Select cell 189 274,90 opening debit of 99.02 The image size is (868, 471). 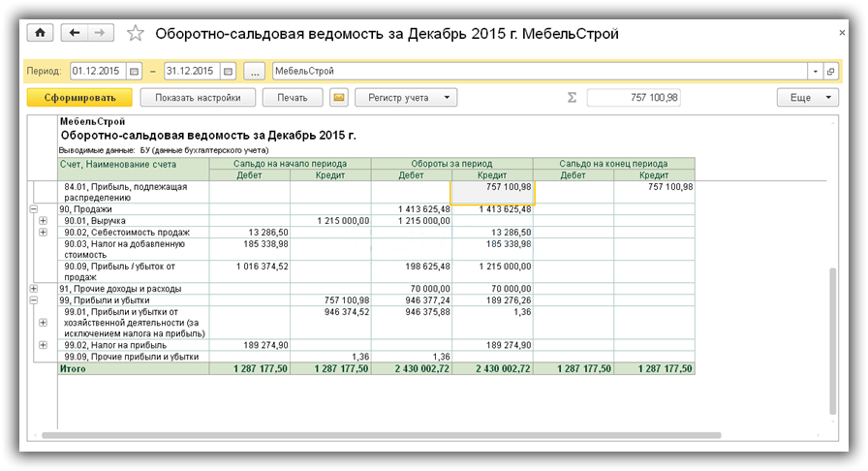(x=250, y=345)
